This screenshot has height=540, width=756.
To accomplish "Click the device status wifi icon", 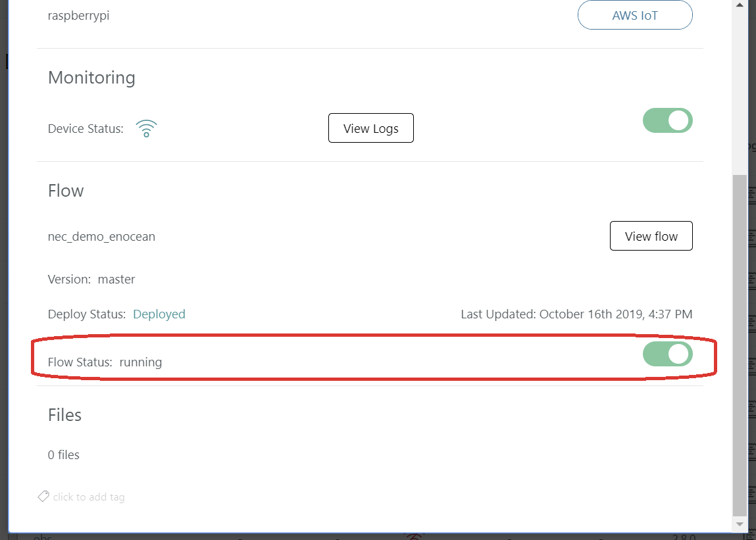I will [x=146, y=129].
